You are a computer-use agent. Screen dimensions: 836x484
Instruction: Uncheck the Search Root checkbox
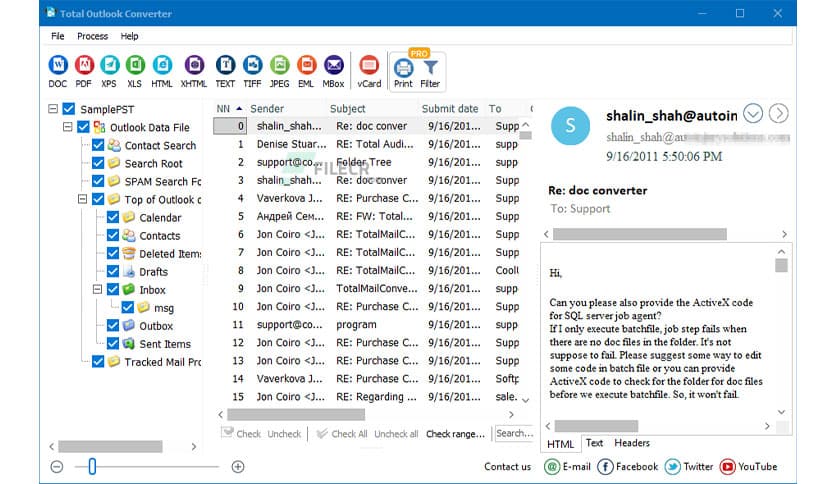click(98, 163)
